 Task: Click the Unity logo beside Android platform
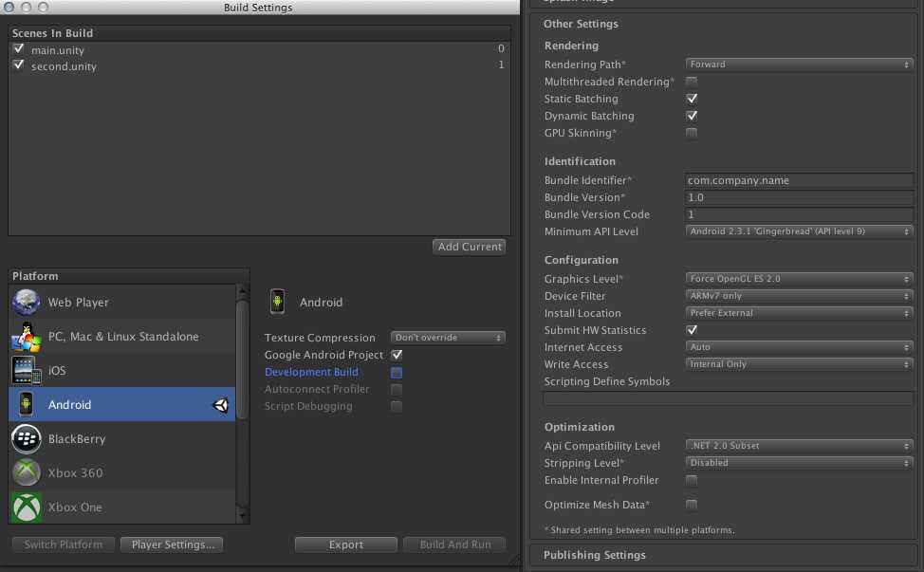220,405
